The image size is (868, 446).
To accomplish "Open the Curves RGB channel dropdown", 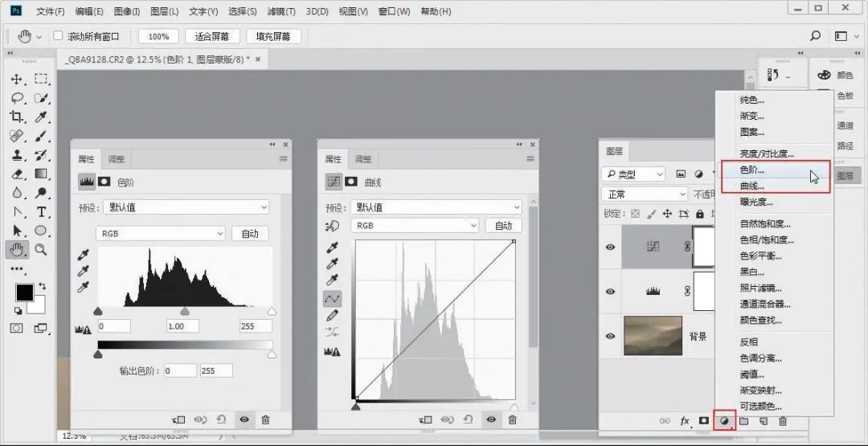I will click(x=415, y=226).
